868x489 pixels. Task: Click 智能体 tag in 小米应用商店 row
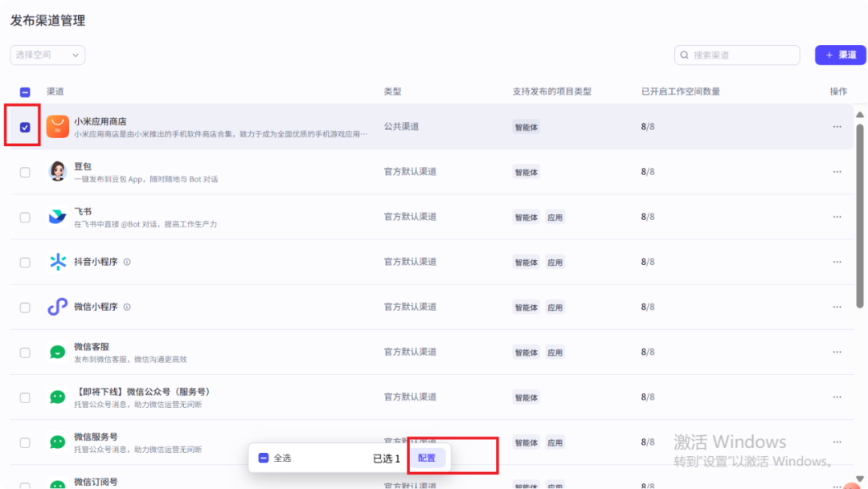point(526,127)
